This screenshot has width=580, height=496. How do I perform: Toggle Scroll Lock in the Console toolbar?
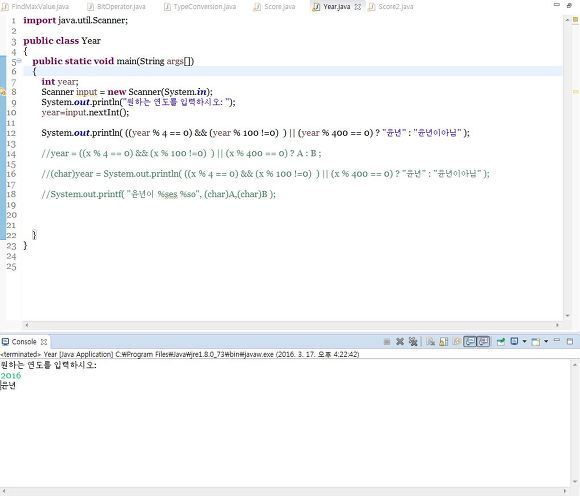coord(444,342)
